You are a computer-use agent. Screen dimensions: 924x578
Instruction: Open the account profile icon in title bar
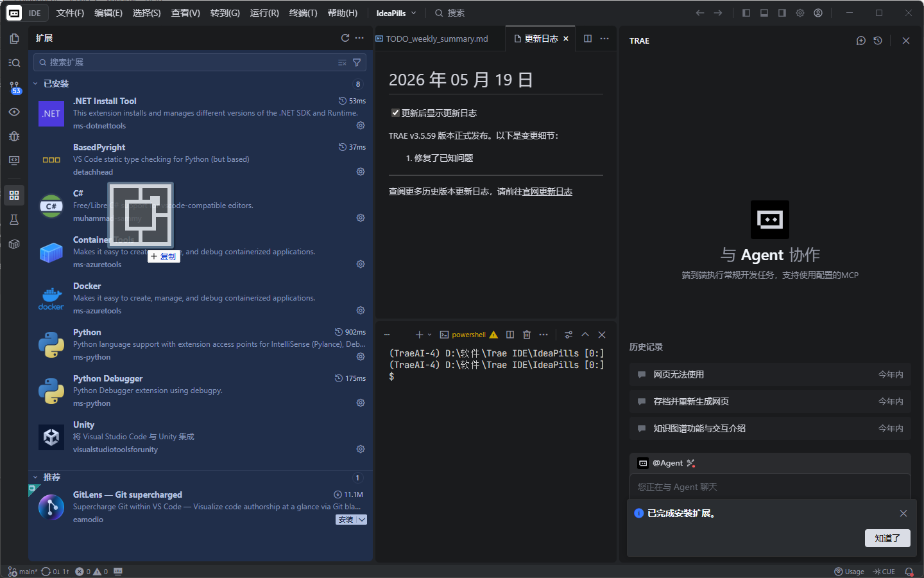[x=818, y=13]
